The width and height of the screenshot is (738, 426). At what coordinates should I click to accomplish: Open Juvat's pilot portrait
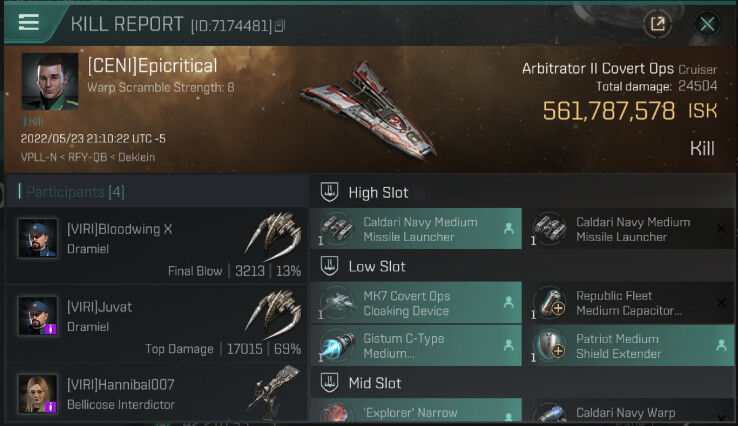tap(38, 315)
